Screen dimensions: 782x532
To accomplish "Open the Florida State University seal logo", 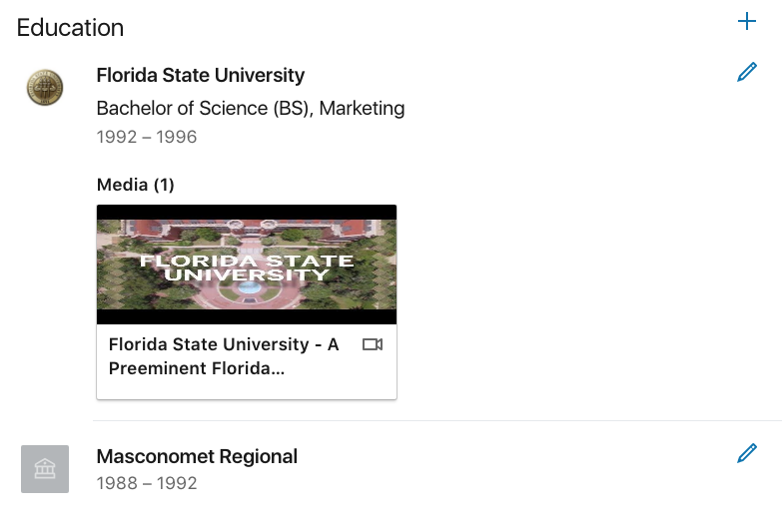I will 45,87.
